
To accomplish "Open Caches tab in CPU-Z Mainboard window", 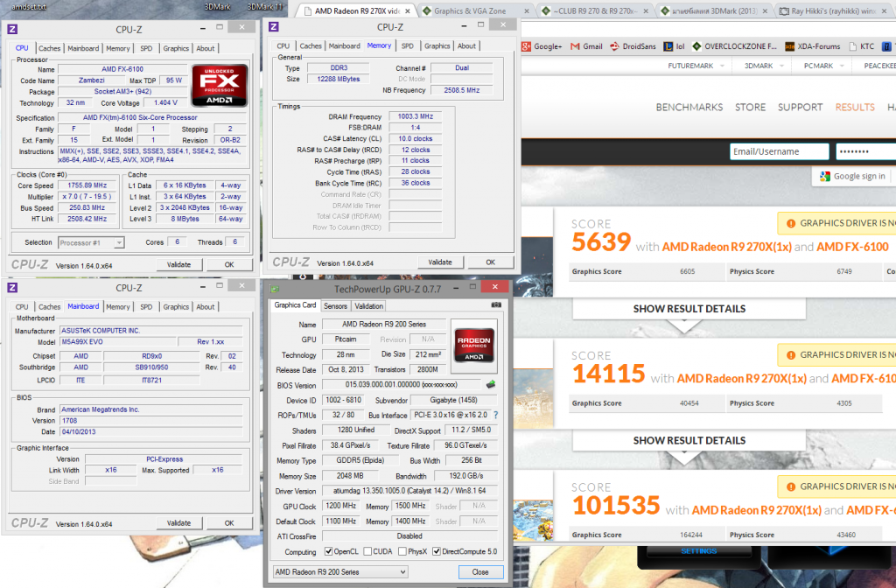I will click(x=49, y=307).
